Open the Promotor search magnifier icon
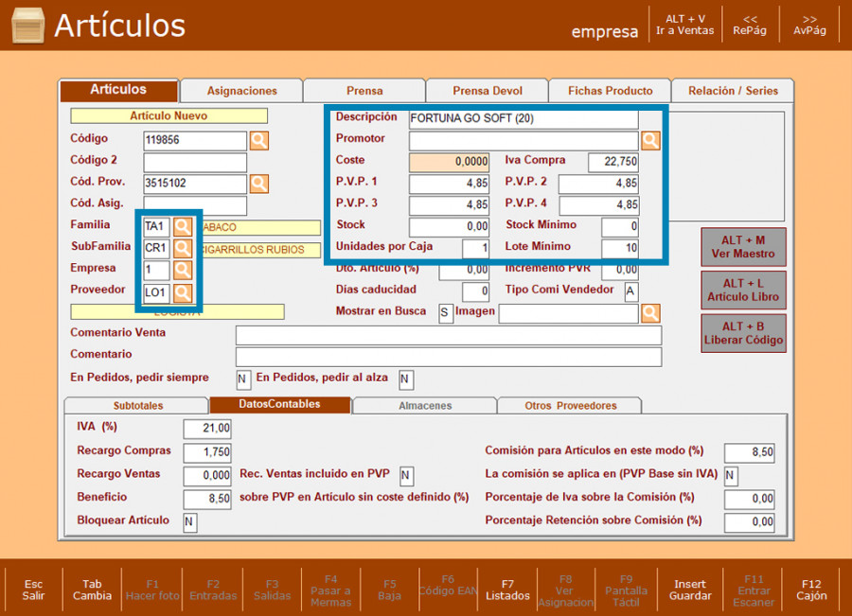The height and width of the screenshot is (616, 852). point(650,141)
